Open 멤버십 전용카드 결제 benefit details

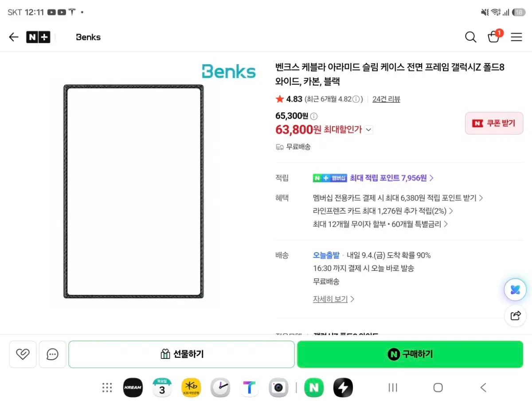398,198
